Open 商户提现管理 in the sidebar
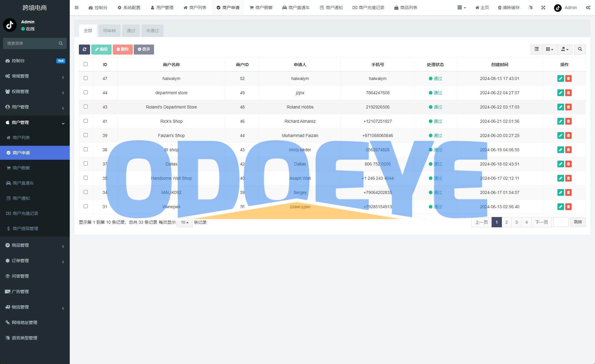The image size is (595, 364). [x=35, y=229]
